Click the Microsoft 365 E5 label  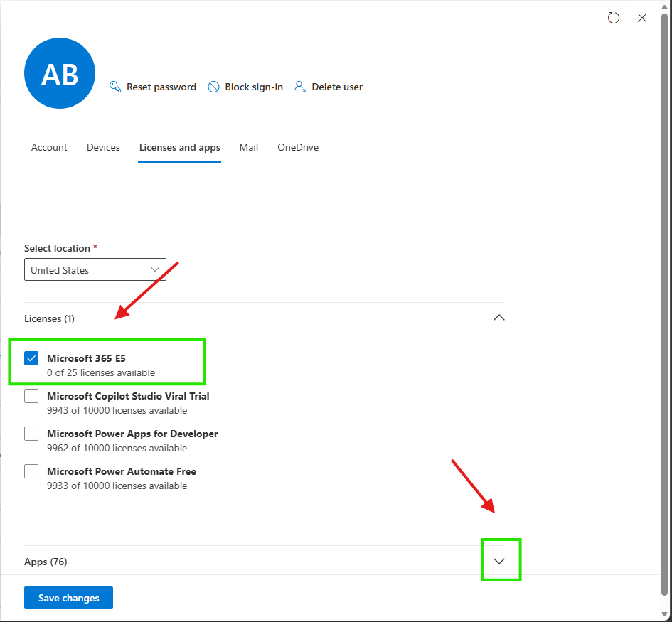click(86, 358)
